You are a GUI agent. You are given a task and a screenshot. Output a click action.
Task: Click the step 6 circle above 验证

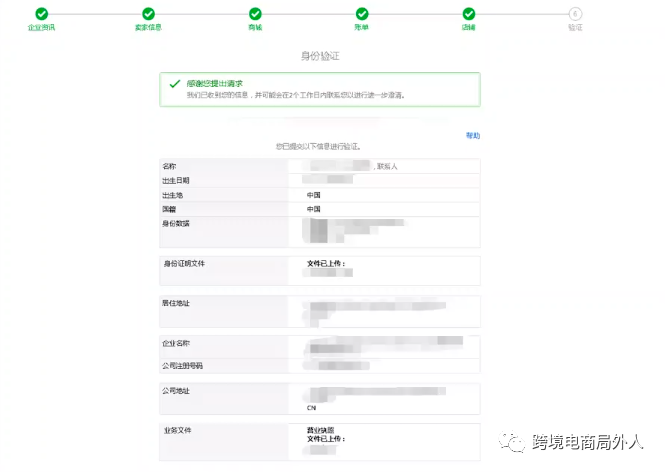(x=575, y=14)
